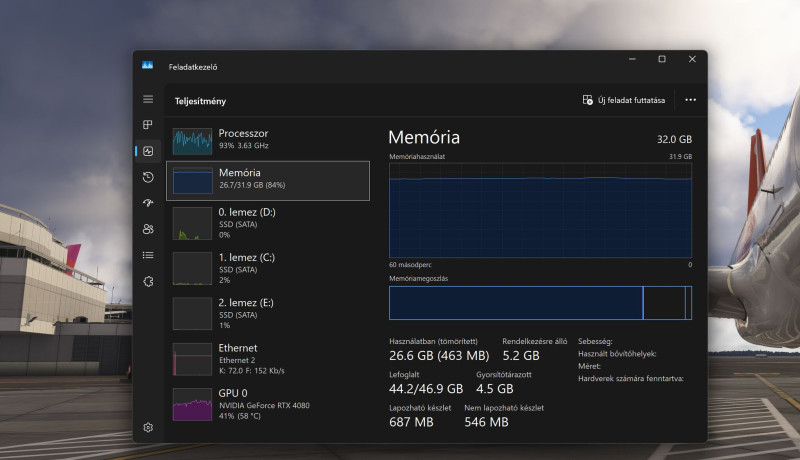Viewport: 800px width, 460px height.
Task: Open the Processes page icon
Action: (x=148, y=125)
